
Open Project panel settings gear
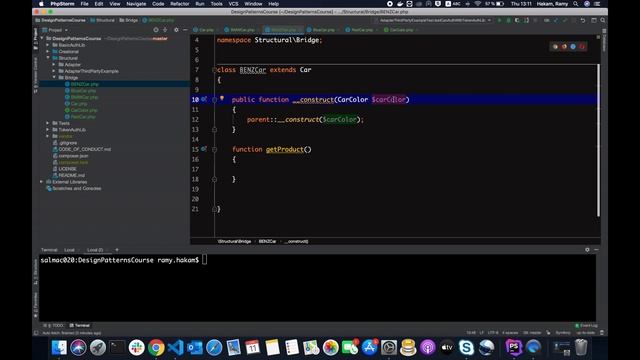[176, 30]
